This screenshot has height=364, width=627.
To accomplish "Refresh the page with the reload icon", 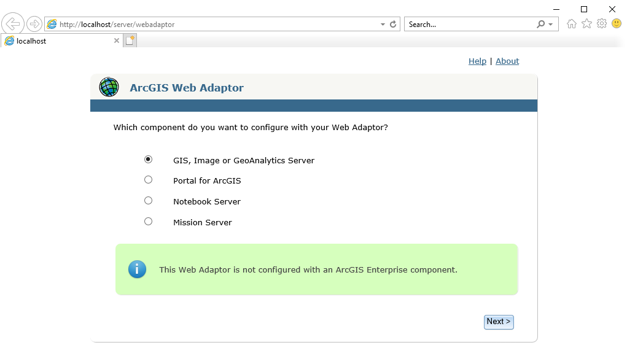I will pos(393,25).
